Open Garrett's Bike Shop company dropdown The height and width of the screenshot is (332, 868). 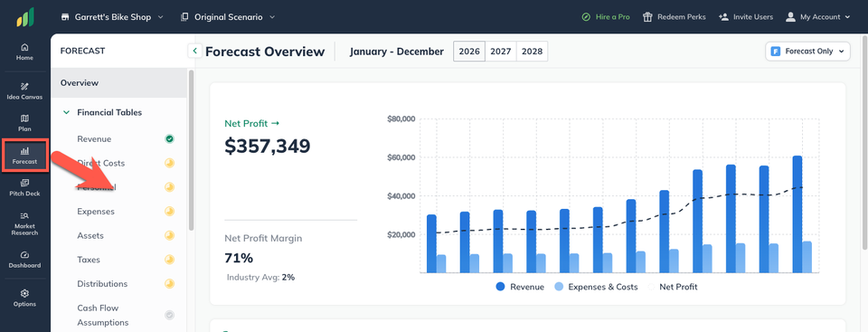112,17
